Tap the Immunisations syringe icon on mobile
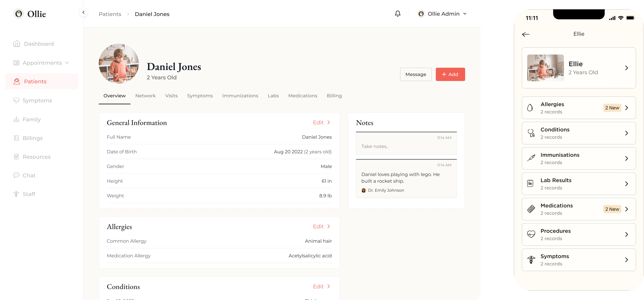 (531, 158)
